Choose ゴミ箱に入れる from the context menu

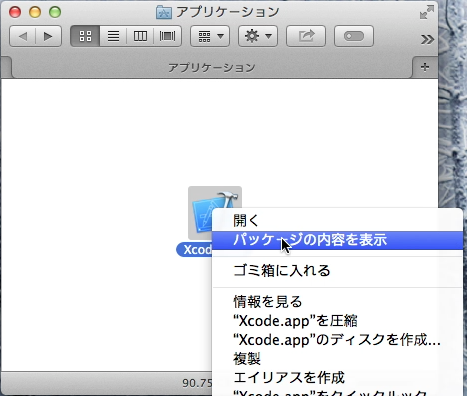[x=337, y=270]
